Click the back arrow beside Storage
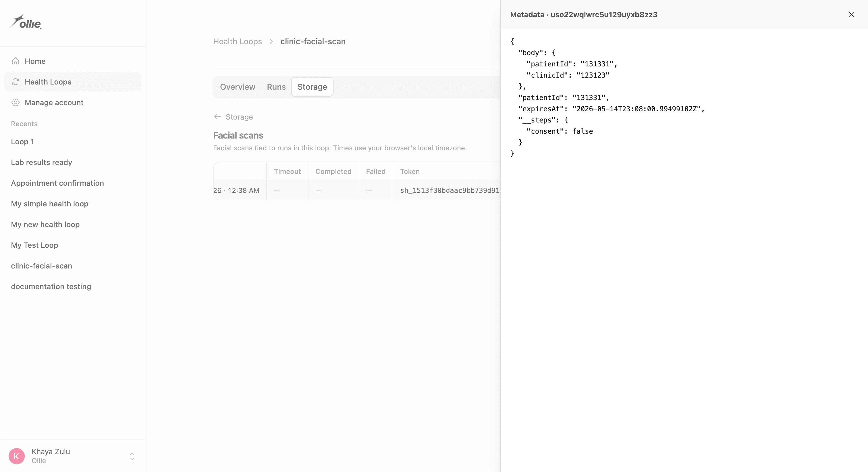This screenshot has width=868, height=472. pos(218,117)
